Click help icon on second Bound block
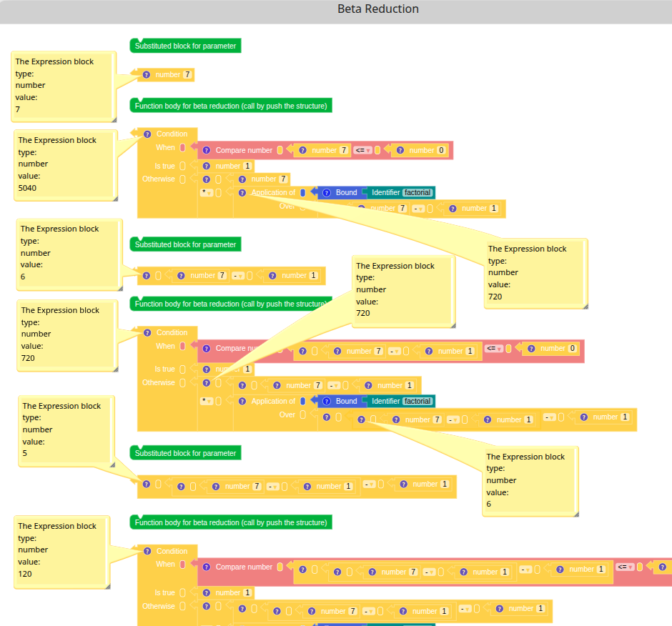Viewport: 672px width, 626px height. (x=326, y=401)
